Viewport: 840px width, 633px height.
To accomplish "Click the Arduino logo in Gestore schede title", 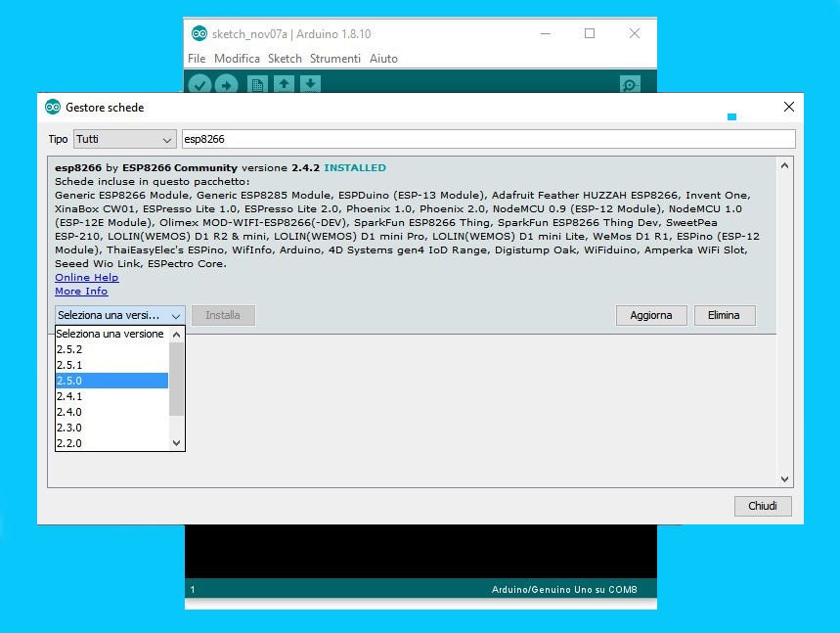I will tap(53, 107).
